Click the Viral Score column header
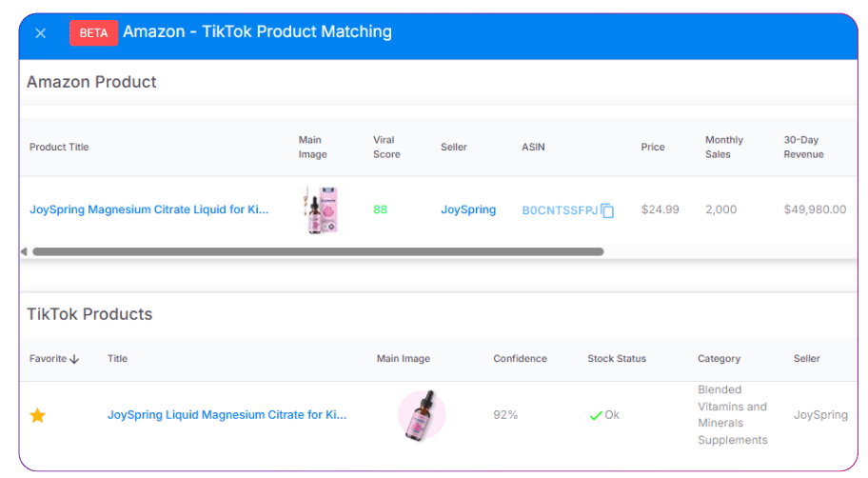Screen dimensions: 868x478 click(386, 147)
